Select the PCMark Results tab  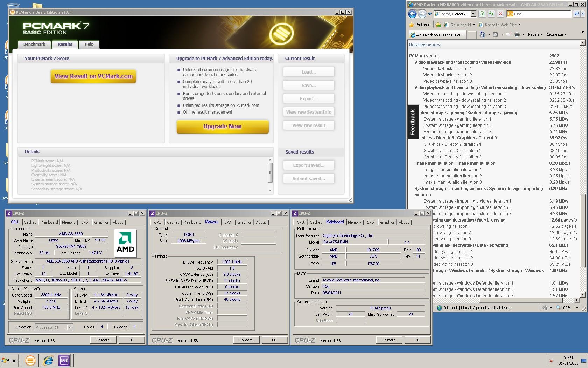click(x=65, y=44)
